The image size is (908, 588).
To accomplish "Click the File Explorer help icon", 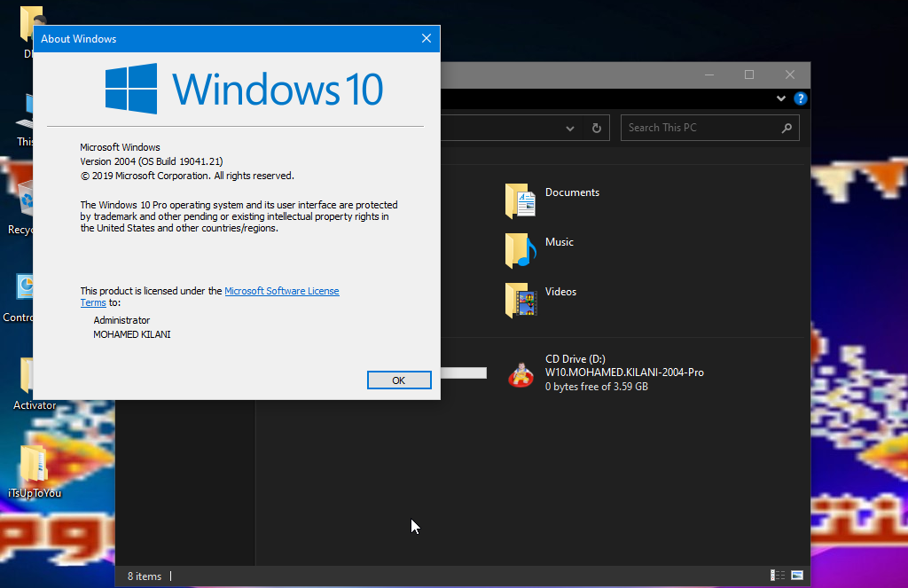I will pyautogui.click(x=801, y=98).
